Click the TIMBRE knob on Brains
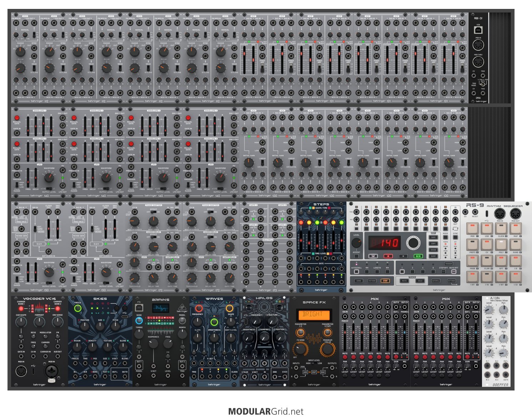 (x=139, y=334)
